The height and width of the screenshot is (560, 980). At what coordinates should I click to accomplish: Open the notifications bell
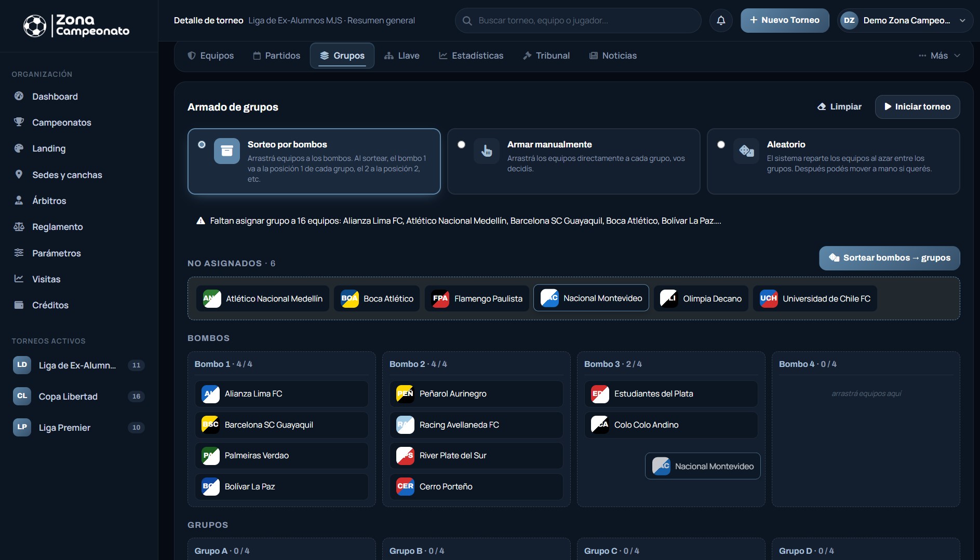click(721, 20)
